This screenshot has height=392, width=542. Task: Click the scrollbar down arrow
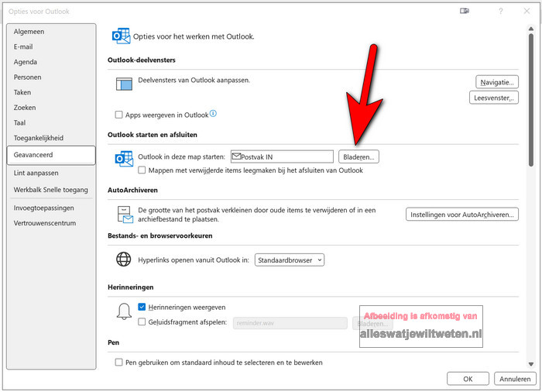pyautogui.click(x=531, y=363)
